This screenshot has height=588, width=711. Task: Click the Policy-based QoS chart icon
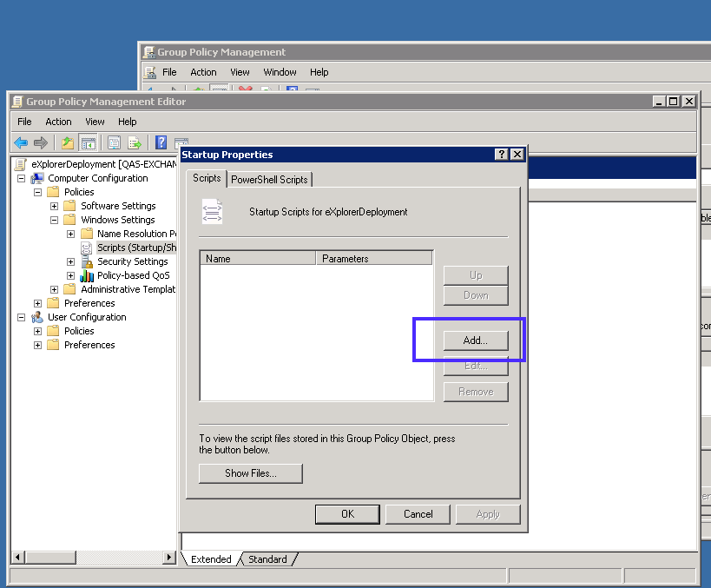pos(87,275)
